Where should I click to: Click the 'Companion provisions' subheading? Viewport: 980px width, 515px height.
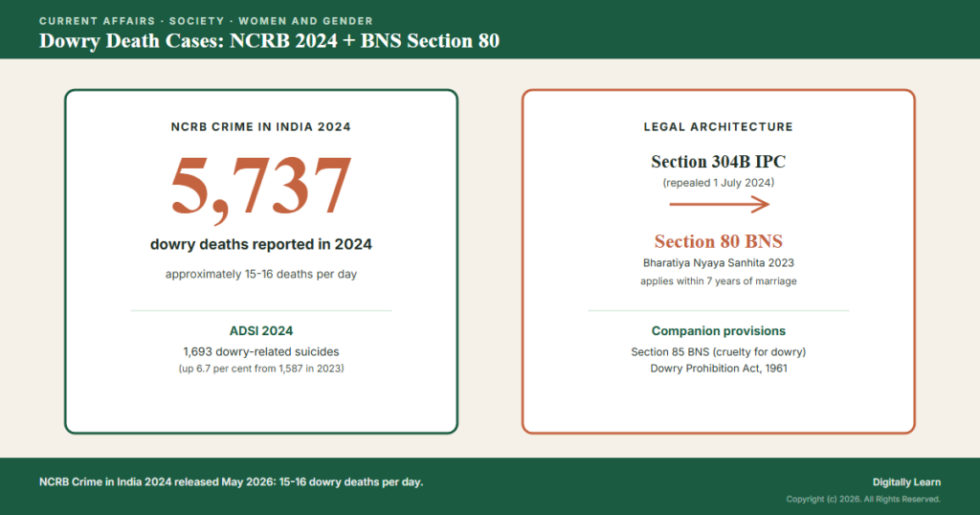(719, 330)
